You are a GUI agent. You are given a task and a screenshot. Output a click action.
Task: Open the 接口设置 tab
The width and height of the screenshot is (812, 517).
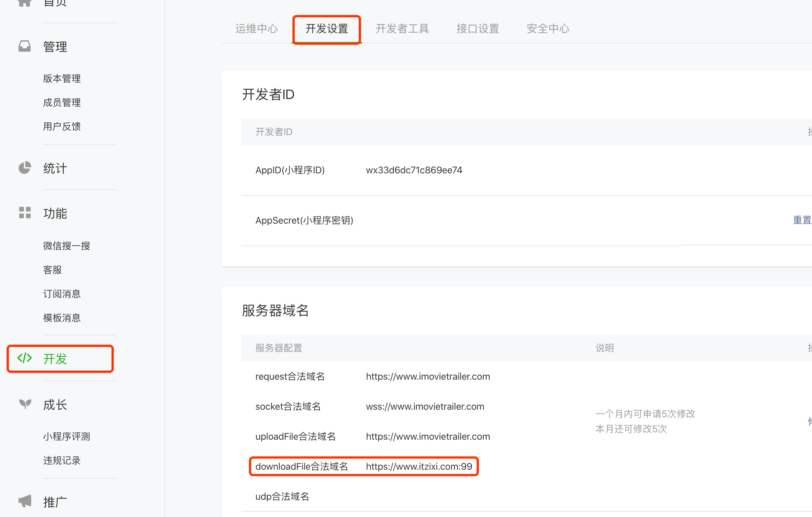click(x=478, y=29)
